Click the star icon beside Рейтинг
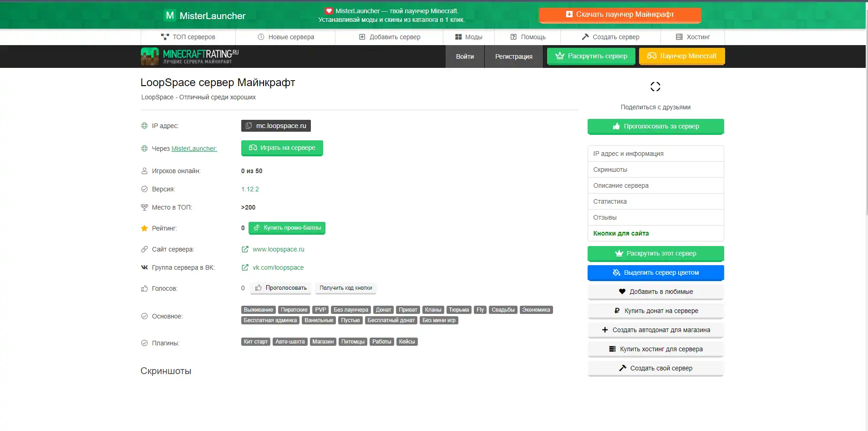Screen dimensions: 868x431 144,228
